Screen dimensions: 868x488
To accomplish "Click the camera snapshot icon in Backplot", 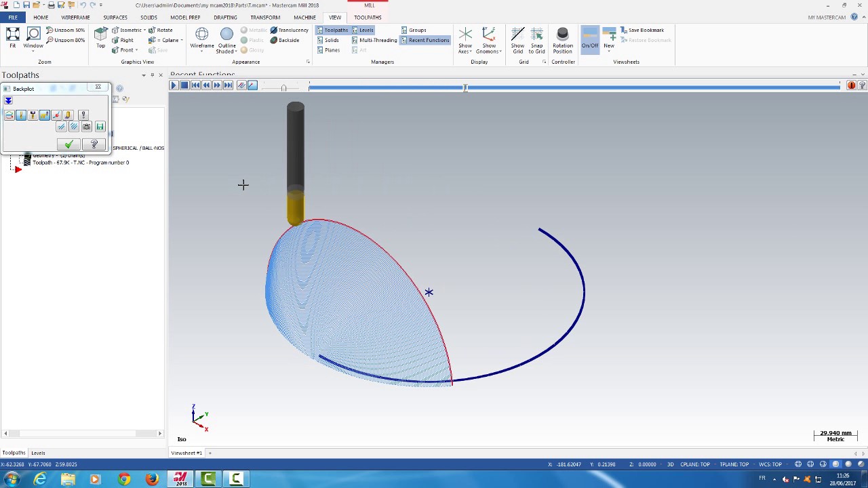I will pos(86,127).
